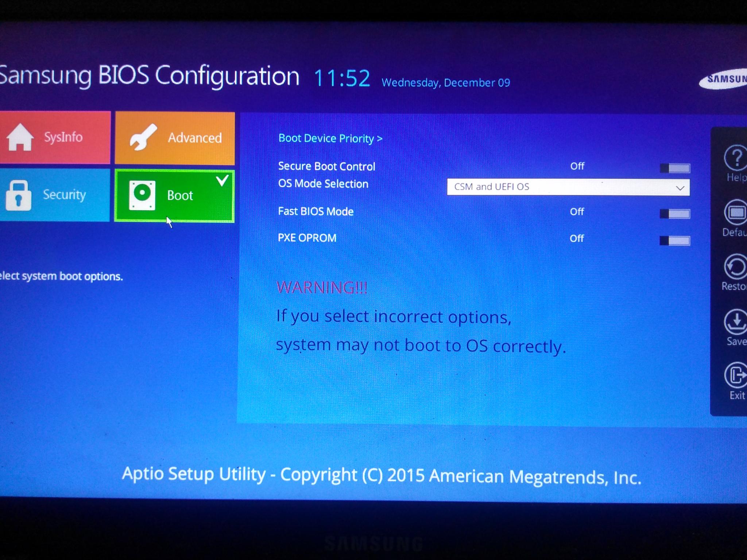Click the WARNING!!! heading

click(x=322, y=288)
